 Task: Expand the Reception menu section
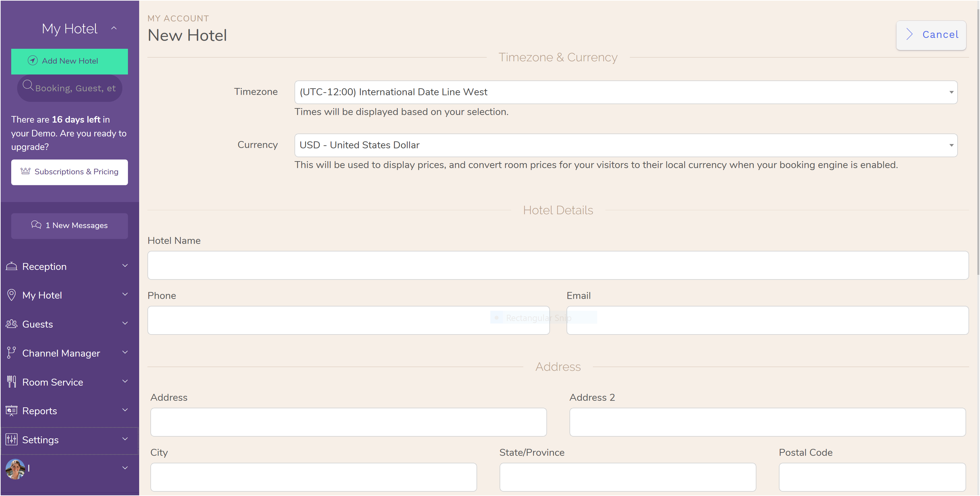pyautogui.click(x=70, y=266)
